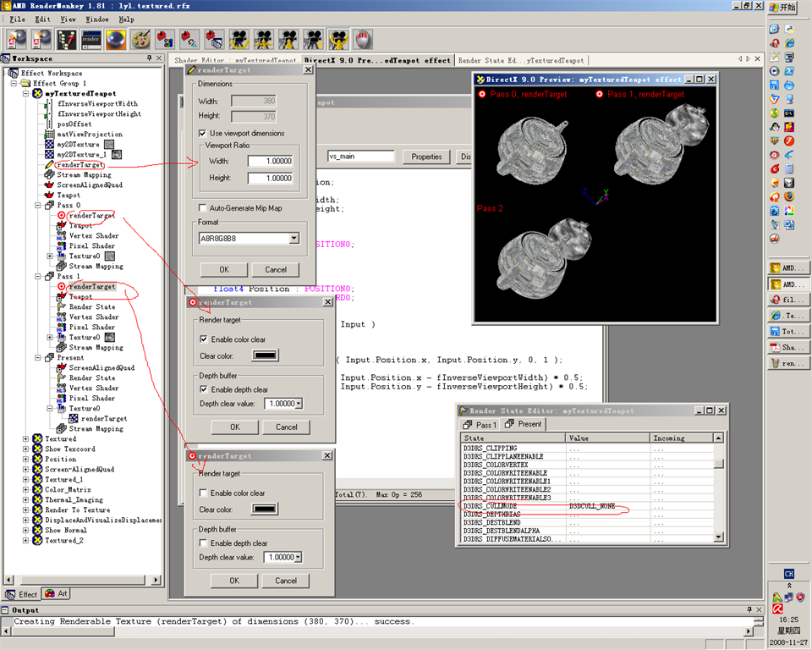Screen dimensions: 812x650
Task: Open the artist editor palette icon
Action: click(140, 40)
